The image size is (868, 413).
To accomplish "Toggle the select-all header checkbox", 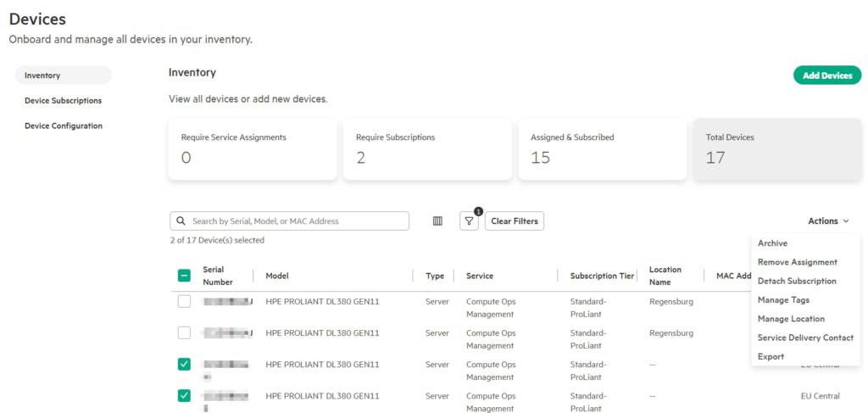I will click(x=184, y=276).
